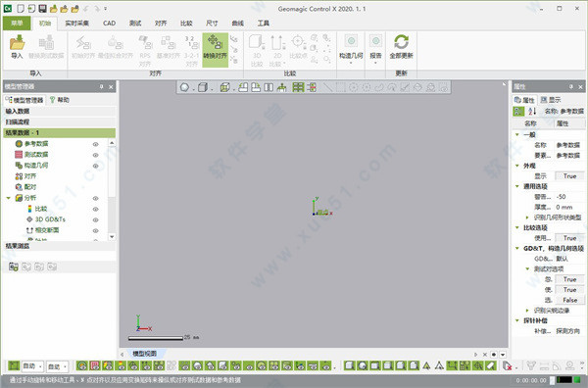
Task: Switch to the 工具 ribbon tab
Action: click(x=264, y=24)
